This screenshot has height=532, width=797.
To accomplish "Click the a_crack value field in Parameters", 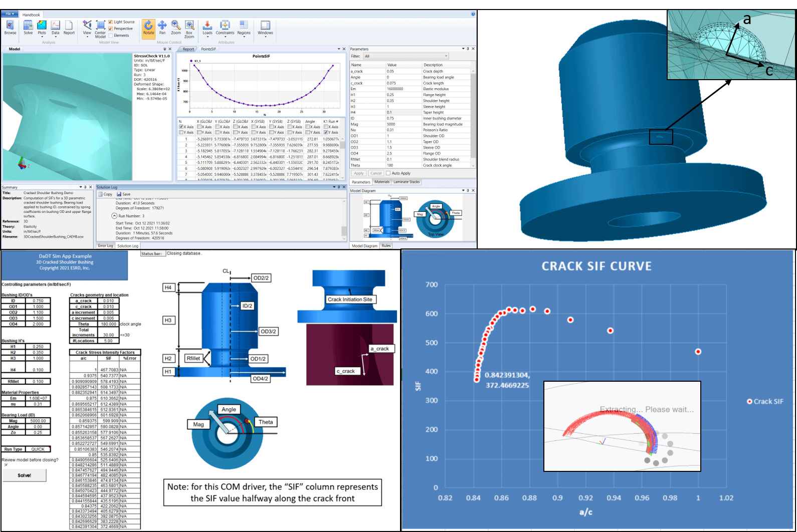I will pos(403,71).
